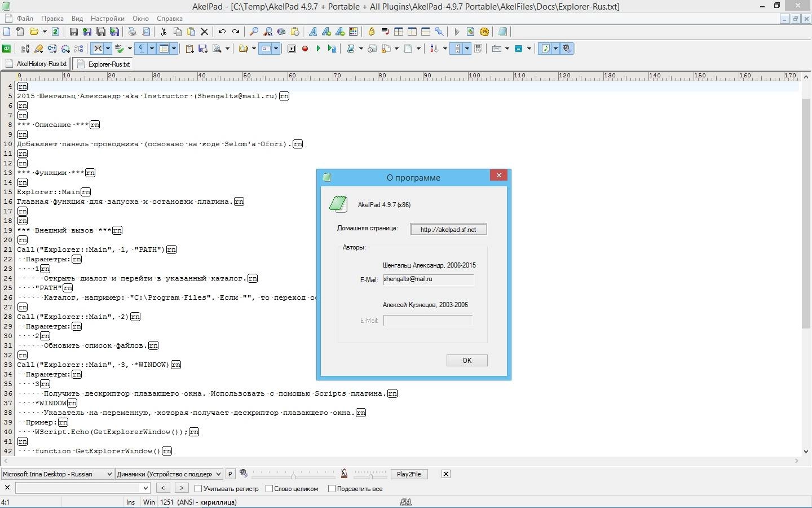The width and height of the screenshot is (812, 508).
Task: Click the printer icon in the toolbar
Action: click(132, 32)
